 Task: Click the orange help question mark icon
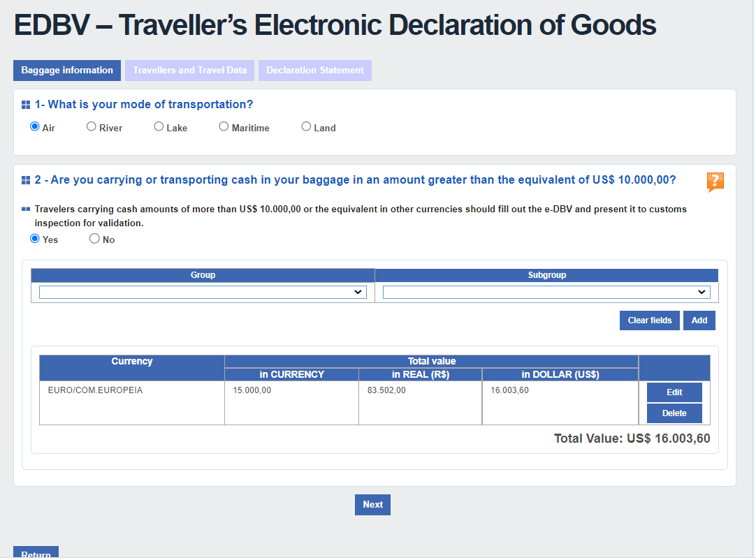(x=715, y=182)
